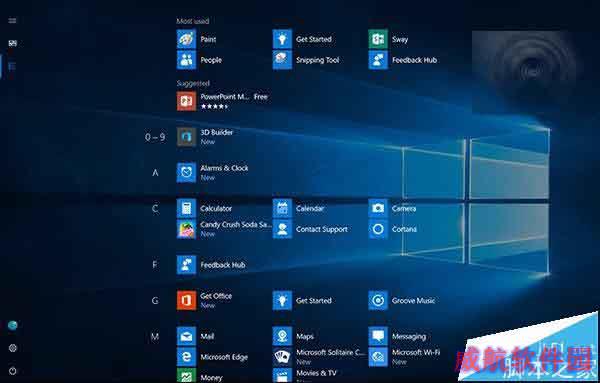Launch the Cortana app icon
This screenshot has height=383, width=600.
378,229
